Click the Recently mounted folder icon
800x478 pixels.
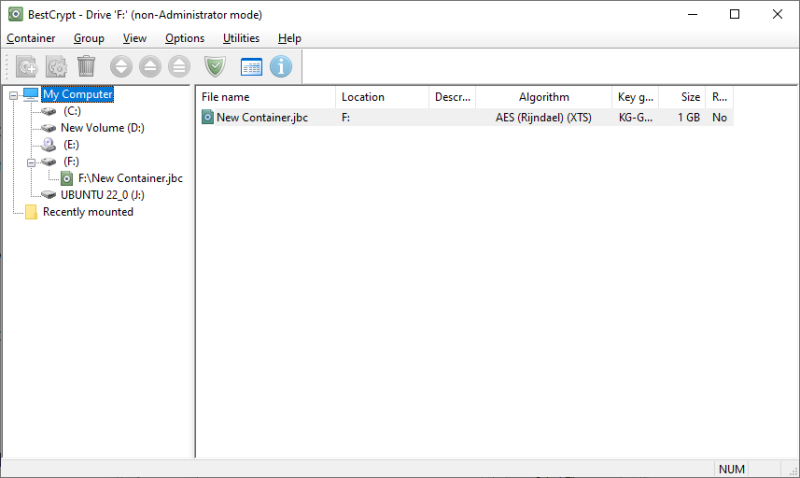click(x=31, y=212)
